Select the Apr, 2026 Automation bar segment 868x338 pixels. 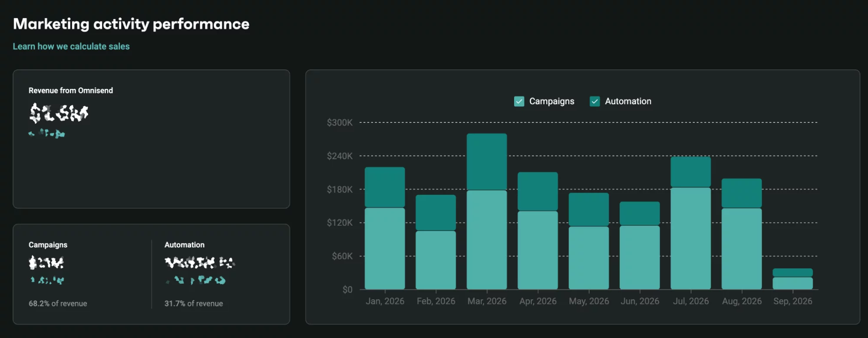pyautogui.click(x=538, y=191)
